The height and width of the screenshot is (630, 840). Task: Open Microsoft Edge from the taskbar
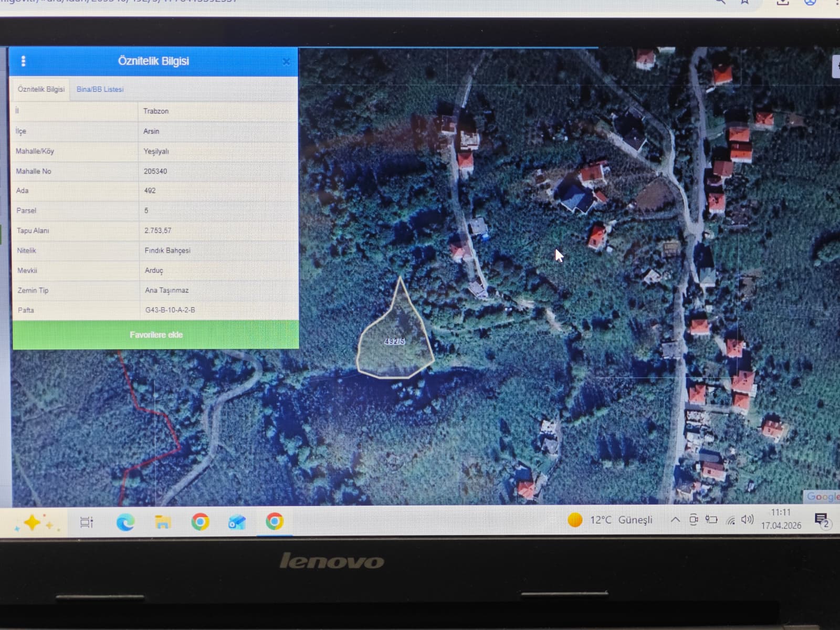125,522
